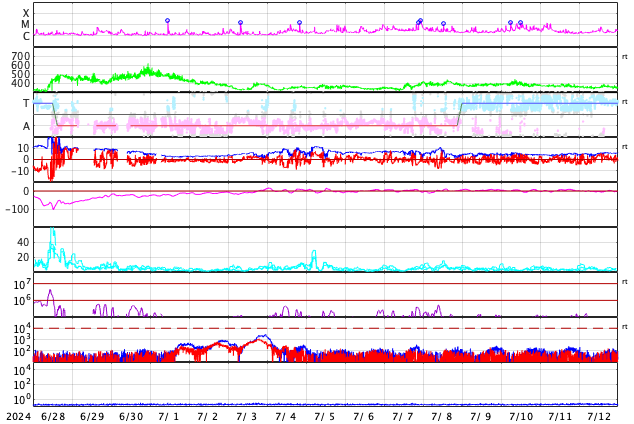The width and height of the screenshot is (634, 424).
Task: Select the 10^0 label in bottom panel
Action: [x=22, y=400]
